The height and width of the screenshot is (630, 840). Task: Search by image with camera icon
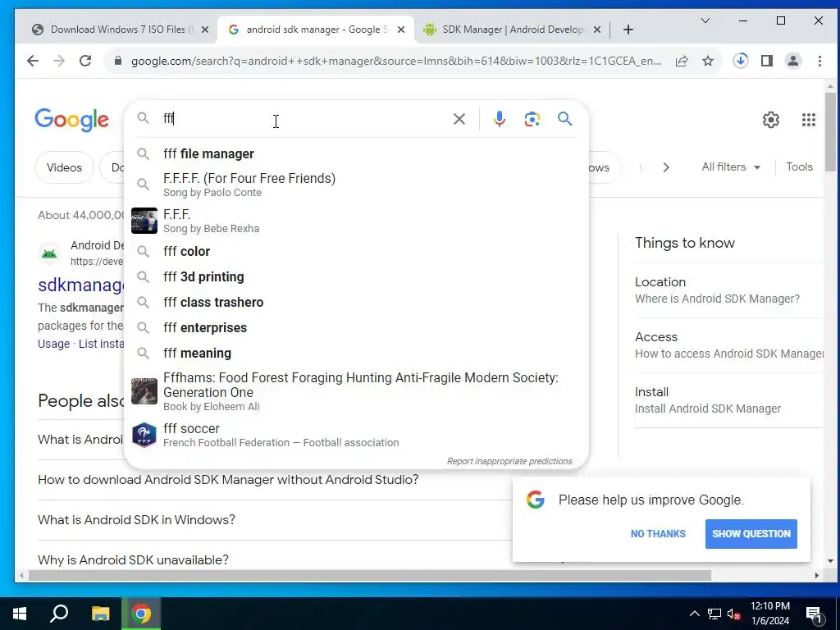pos(532,118)
